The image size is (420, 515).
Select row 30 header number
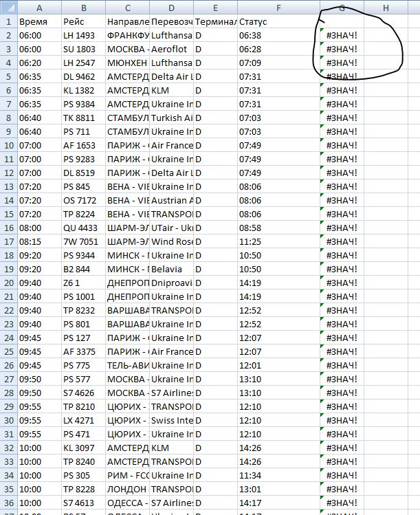pyautogui.click(x=8, y=420)
